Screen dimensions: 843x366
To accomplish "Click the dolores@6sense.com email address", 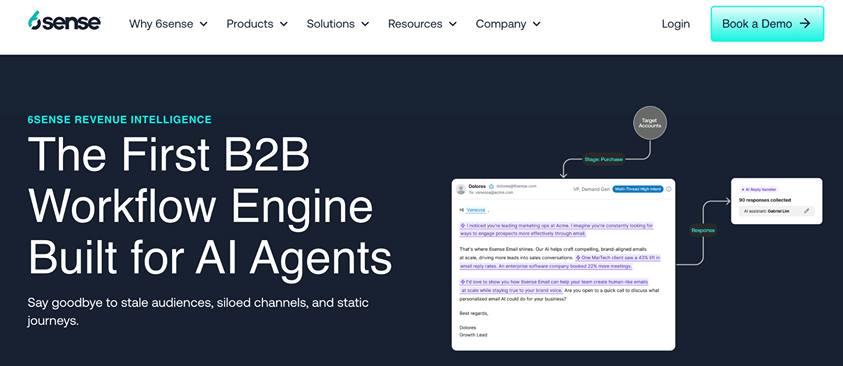I will tap(516, 186).
